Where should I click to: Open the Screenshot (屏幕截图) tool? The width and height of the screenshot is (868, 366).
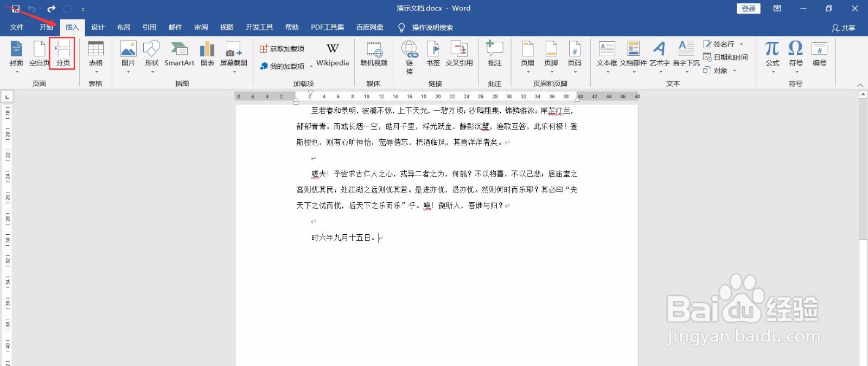(x=234, y=56)
